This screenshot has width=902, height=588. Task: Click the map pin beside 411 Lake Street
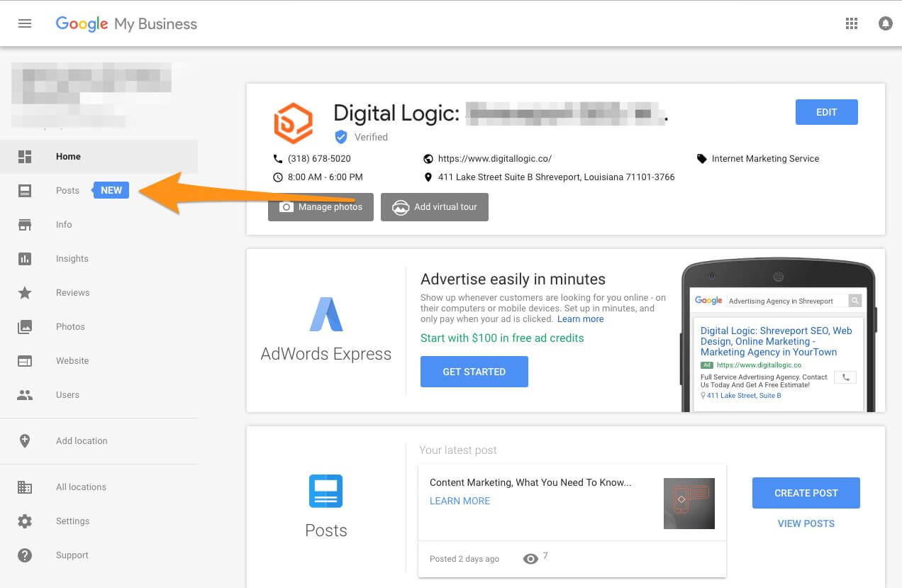point(428,177)
